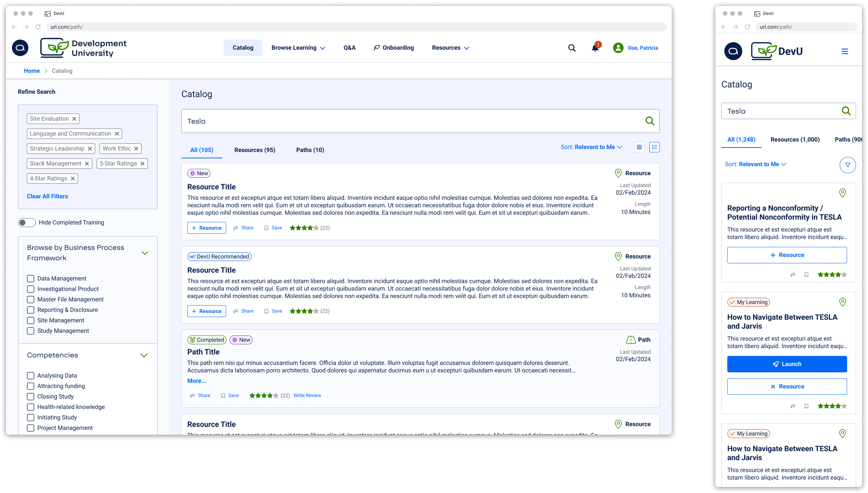
Task: Remove the Work Ethic filter chip
Action: click(x=136, y=149)
